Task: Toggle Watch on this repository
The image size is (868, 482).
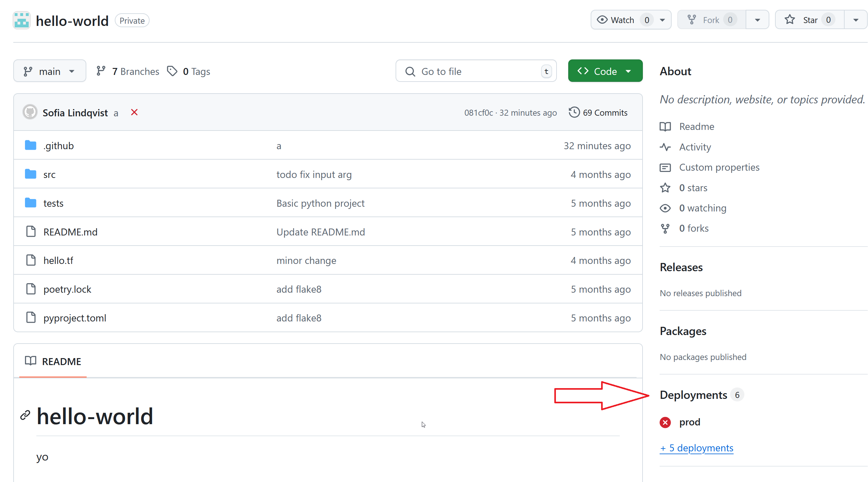Action: click(x=616, y=20)
